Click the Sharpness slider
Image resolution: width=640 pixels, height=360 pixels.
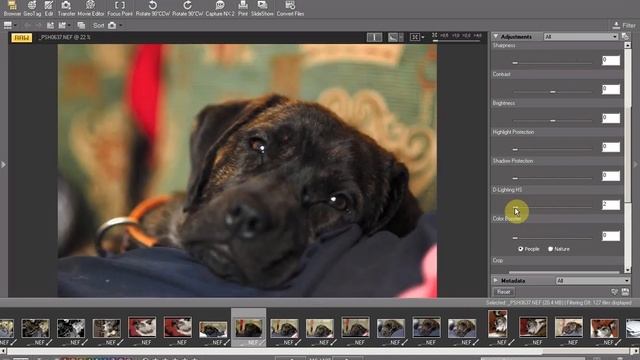click(x=553, y=63)
